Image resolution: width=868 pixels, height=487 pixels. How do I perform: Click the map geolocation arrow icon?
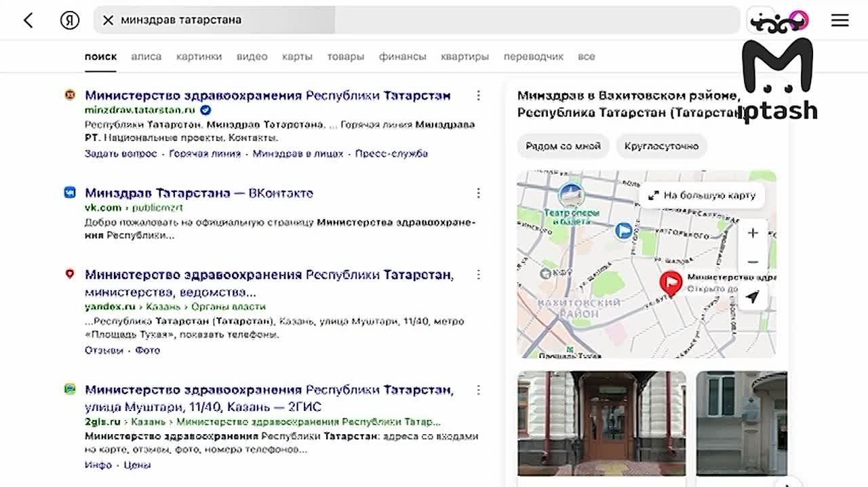(752, 297)
